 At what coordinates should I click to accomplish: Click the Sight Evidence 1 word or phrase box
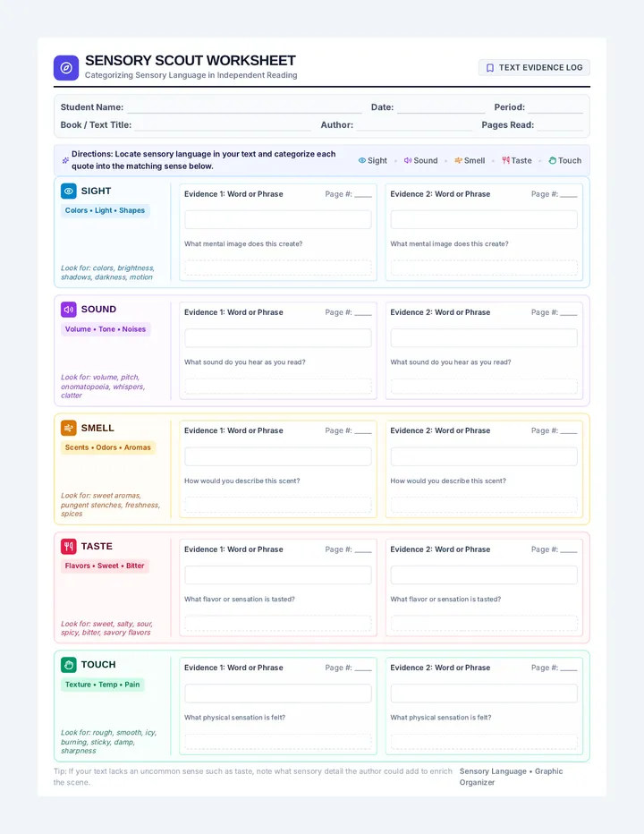coord(277,219)
